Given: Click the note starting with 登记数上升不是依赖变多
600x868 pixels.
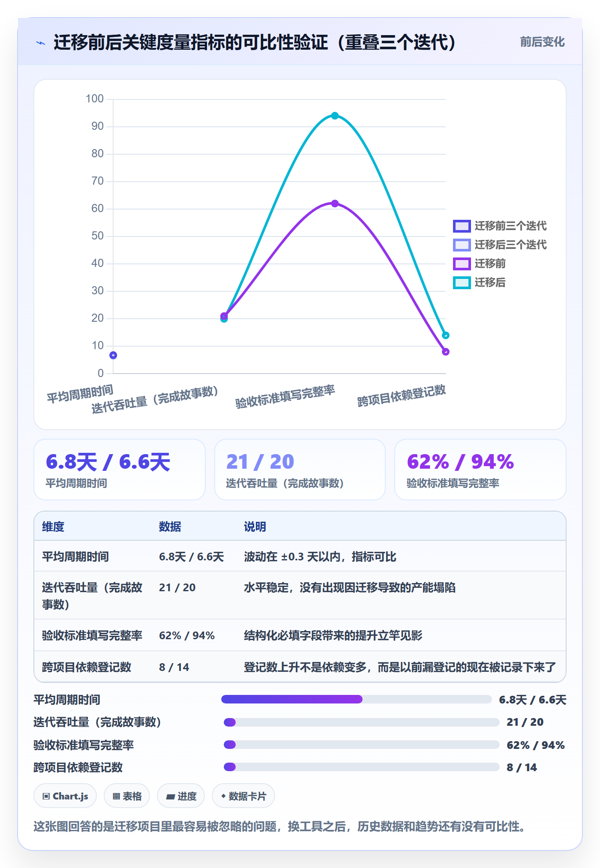Looking at the screenshot, I should (400, 667).
